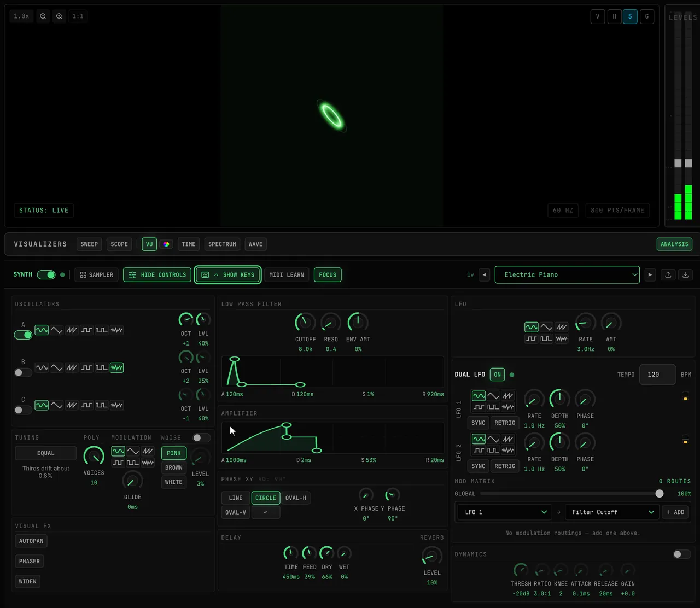
Task: Add a modulation route with + ADD
Action: tap(675, 512)
